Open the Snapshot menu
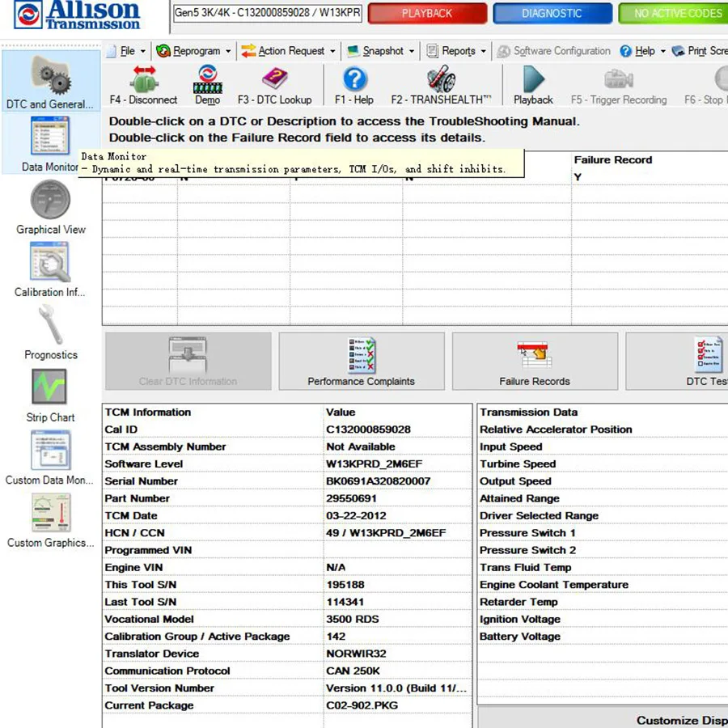 click(x=381, y=51)
